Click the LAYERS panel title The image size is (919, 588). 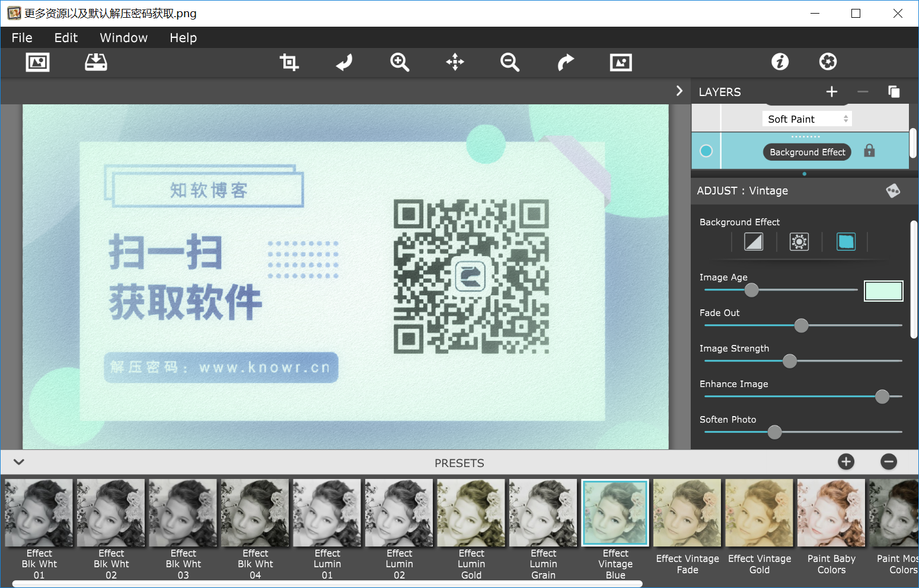coord(720,92)
